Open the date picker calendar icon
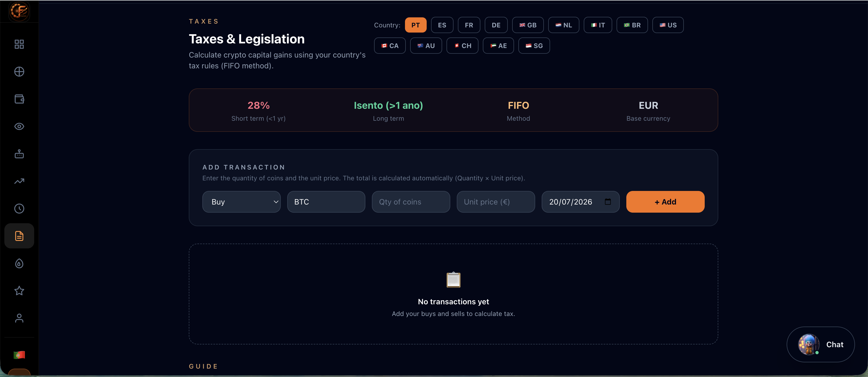Screen dimensions: 868x377 (608, 202)
